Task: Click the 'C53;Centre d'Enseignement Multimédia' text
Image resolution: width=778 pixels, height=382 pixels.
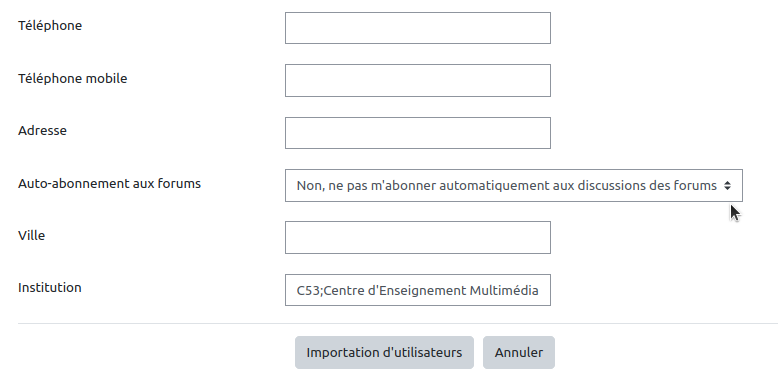Action: click(417, 290)
